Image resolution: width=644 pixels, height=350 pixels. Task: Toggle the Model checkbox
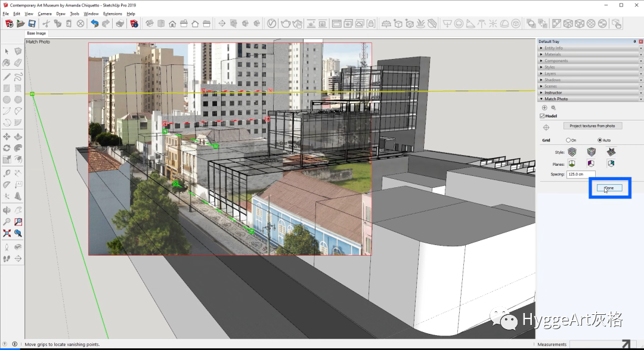(x=542, y=116)
